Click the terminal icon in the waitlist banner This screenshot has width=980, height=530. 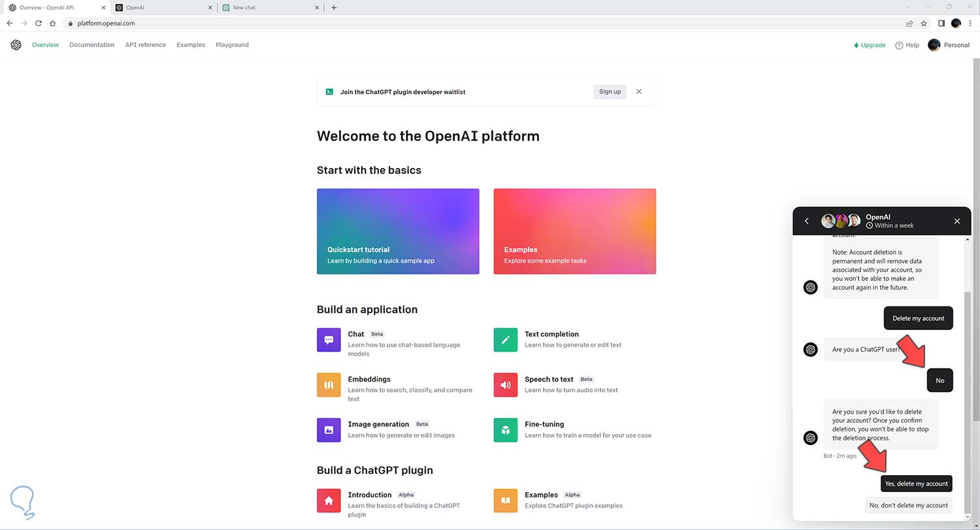tap(329, 91)
